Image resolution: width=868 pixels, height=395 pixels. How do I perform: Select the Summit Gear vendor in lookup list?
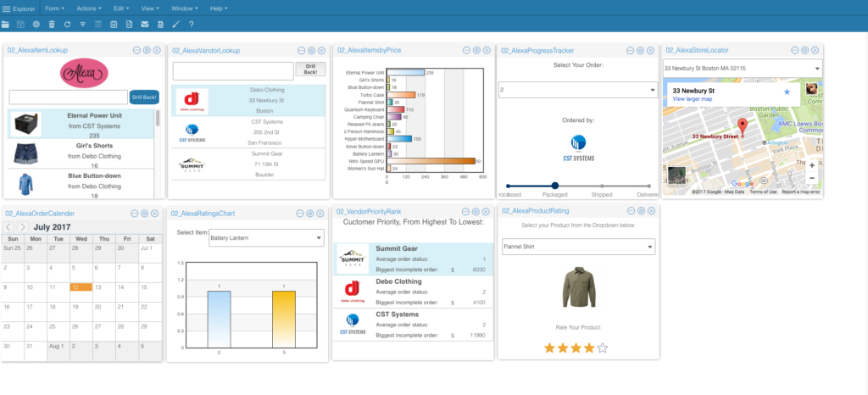(248, 164)
